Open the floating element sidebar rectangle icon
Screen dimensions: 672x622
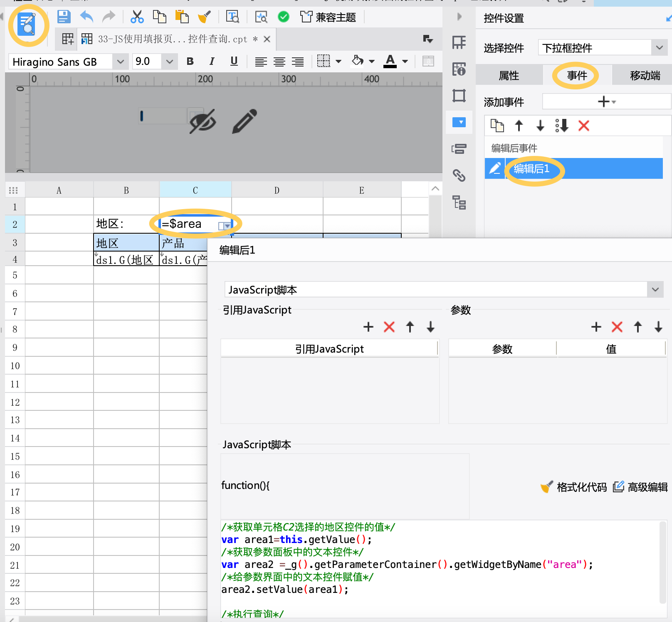pos(459,96)
